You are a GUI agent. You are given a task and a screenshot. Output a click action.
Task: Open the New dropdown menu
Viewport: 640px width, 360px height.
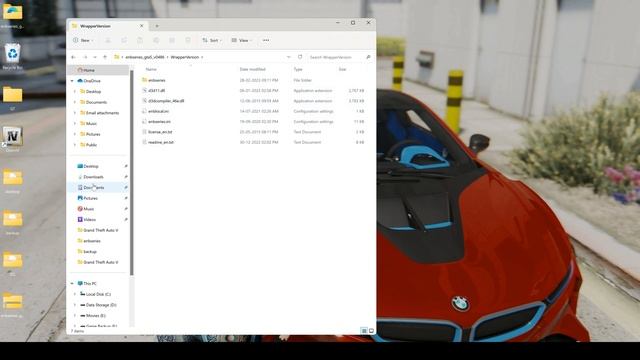83,40
